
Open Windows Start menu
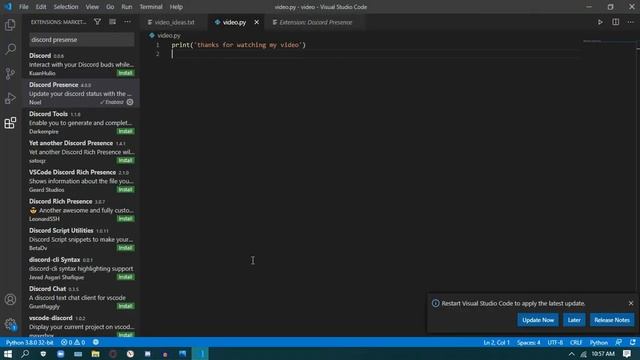(x=8, y=354)
